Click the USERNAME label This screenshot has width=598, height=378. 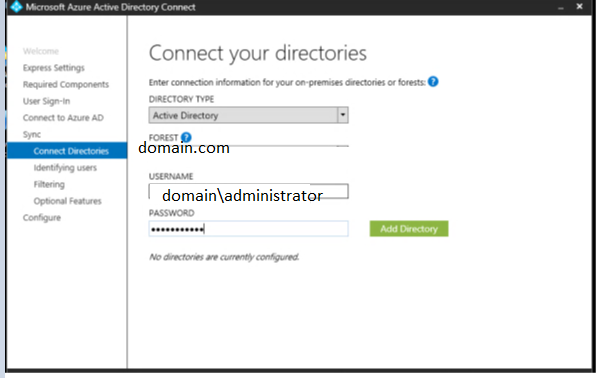(171, 176)
